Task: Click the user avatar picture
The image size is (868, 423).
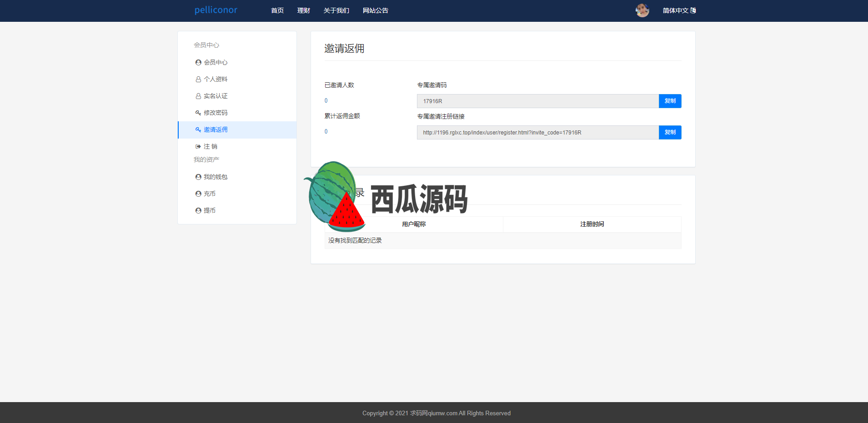Action: [x=642, y=10]
